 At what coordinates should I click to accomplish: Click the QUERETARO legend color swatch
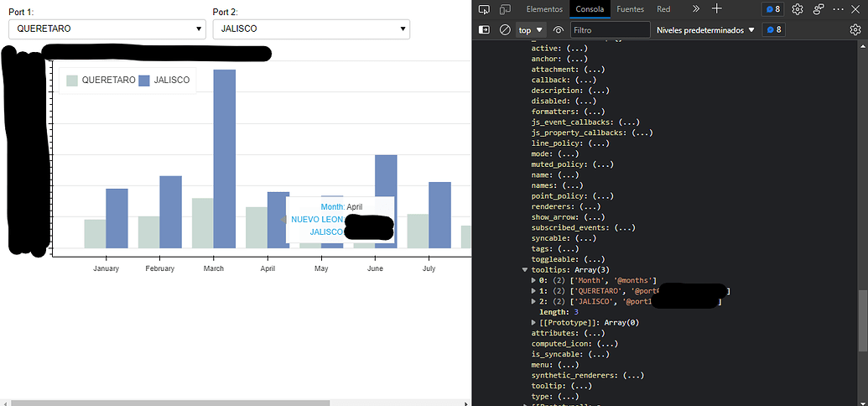[72, 81]
